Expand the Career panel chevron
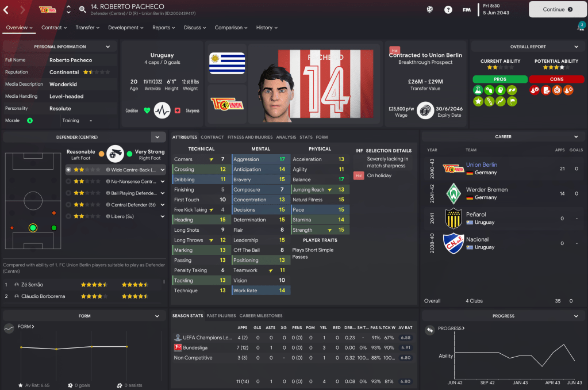Screen dimensions: 588x390 pos(576,137)
